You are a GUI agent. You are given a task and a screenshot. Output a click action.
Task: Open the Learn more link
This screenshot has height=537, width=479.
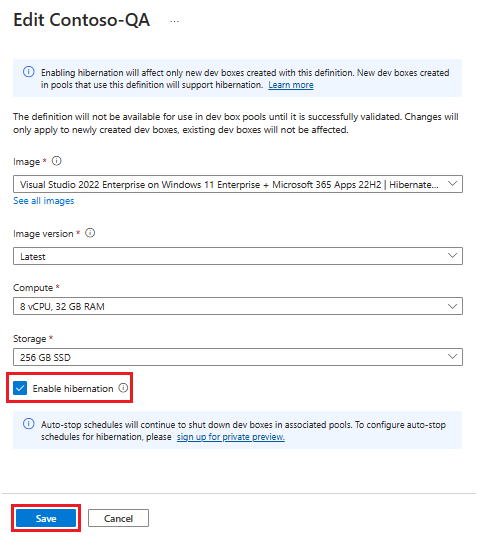[x=291, y=85]
